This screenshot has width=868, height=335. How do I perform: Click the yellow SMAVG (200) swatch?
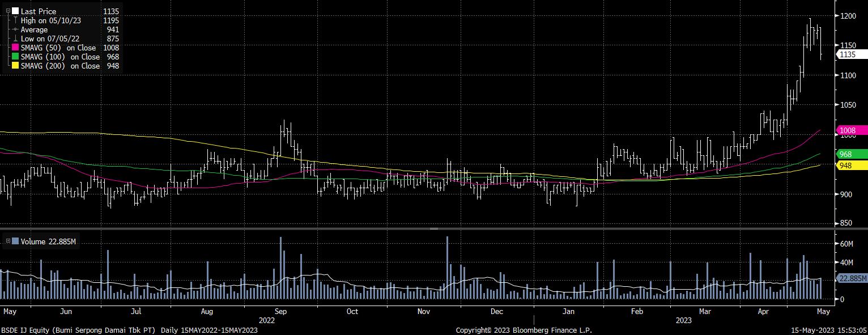15,66
